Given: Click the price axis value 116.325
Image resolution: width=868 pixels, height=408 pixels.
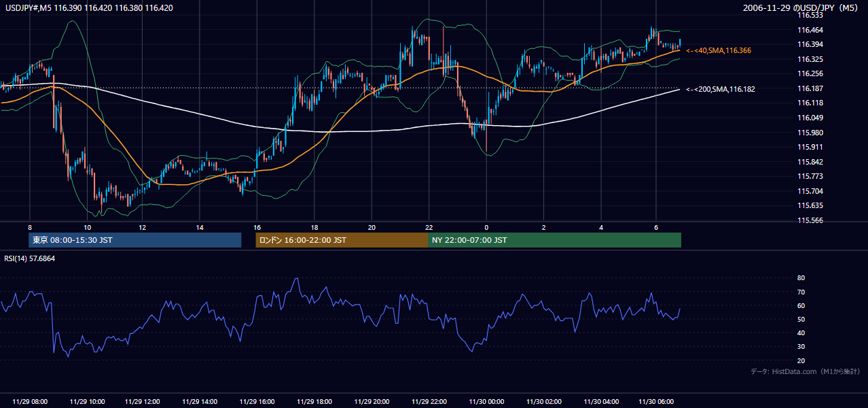Looking at the screenshot, I should coord(810,59).
